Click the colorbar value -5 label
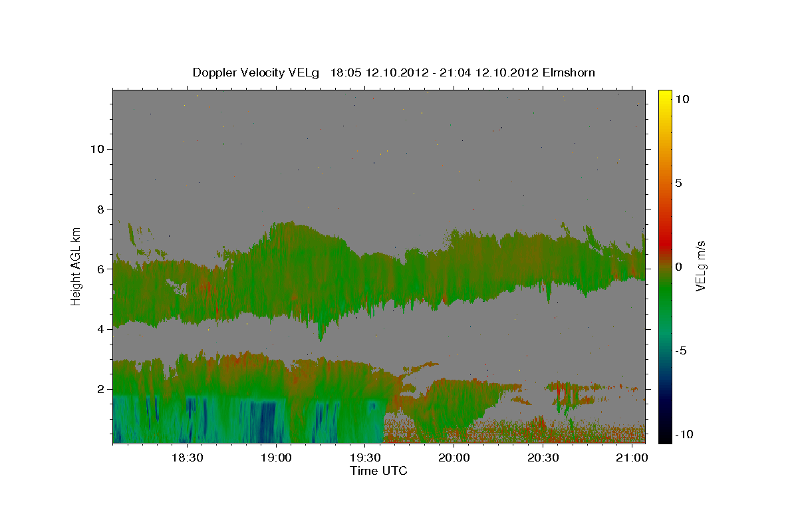 click(681, 350)
